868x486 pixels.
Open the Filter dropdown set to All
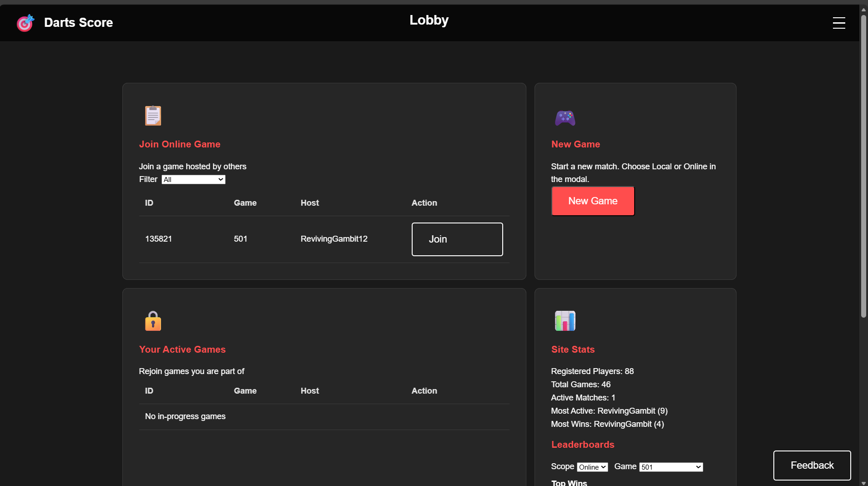[x=193, y=179]
